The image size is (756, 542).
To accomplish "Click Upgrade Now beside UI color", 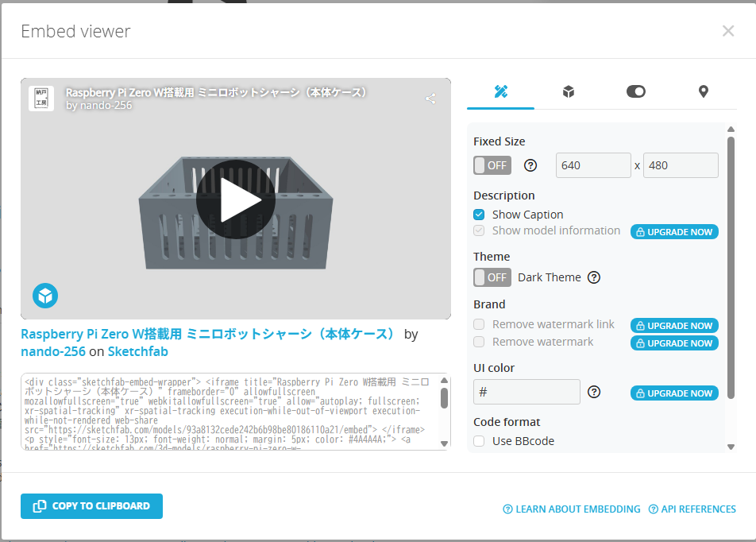I will [x=674, y=393].
